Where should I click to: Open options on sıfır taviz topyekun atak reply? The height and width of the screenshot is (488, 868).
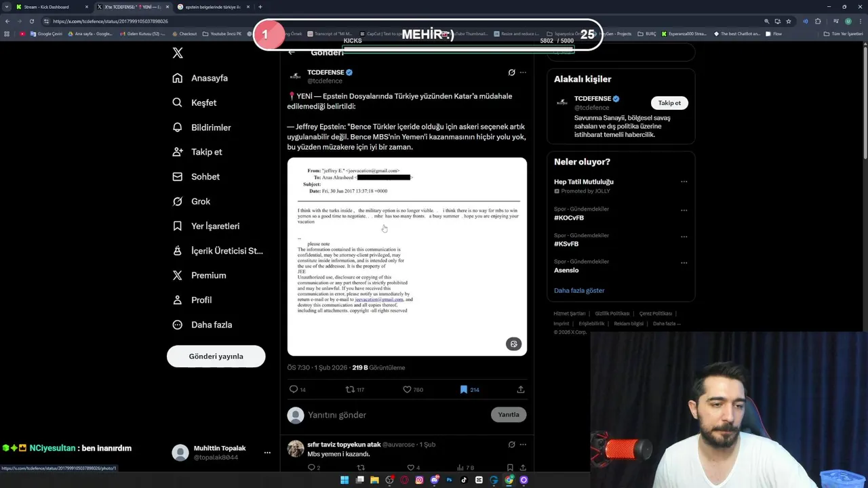point(522,445)
